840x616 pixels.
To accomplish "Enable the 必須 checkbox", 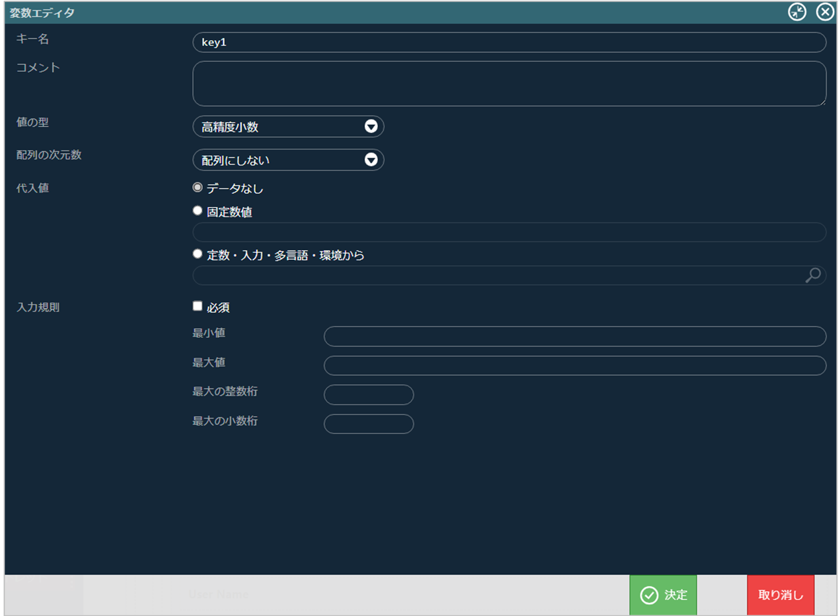I will click(197, 306).
